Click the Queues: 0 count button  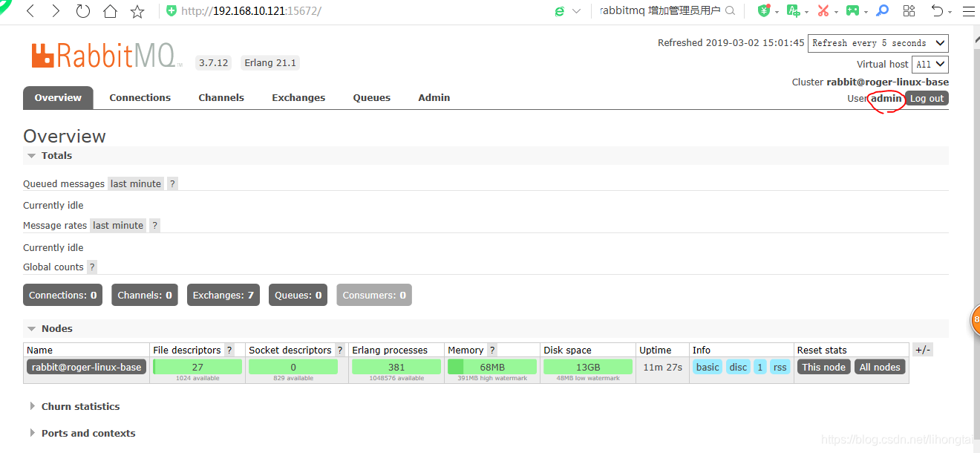pyautogui.click(x=298, y=295)
